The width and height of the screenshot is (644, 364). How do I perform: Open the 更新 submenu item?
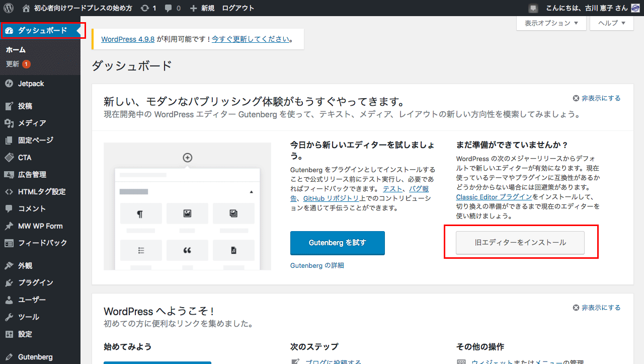pyautogui.click(x=18, y=64)
